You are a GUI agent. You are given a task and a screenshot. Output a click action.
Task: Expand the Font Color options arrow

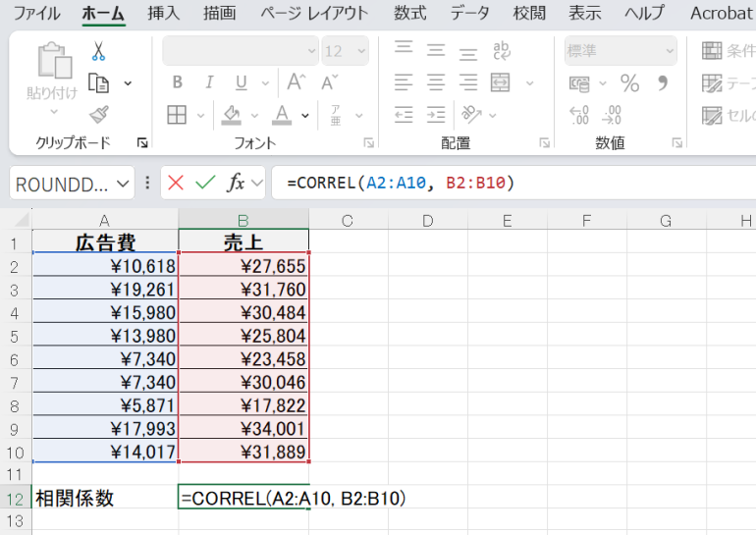click(x=305, y=116)
